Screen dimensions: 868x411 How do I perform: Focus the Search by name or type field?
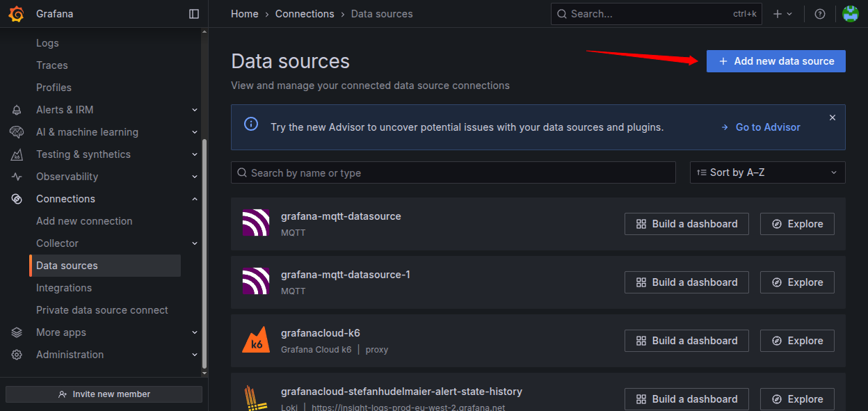tap(453, 172)
